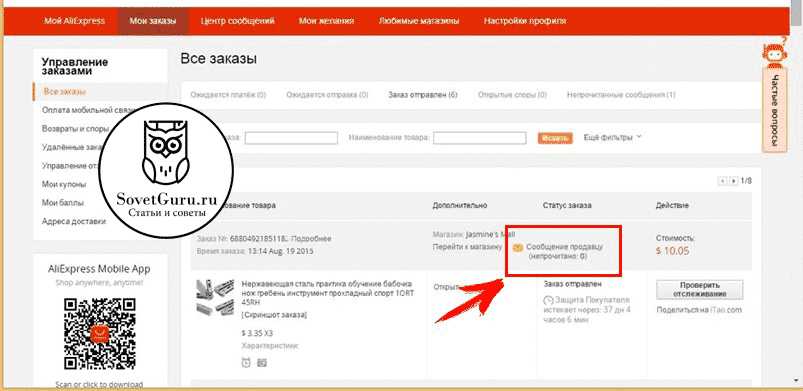Image resolution: width=803 pixels, height=391 pixels.
Task: Select Все заказы in the sidebar
Action: (x=65, y=92)
